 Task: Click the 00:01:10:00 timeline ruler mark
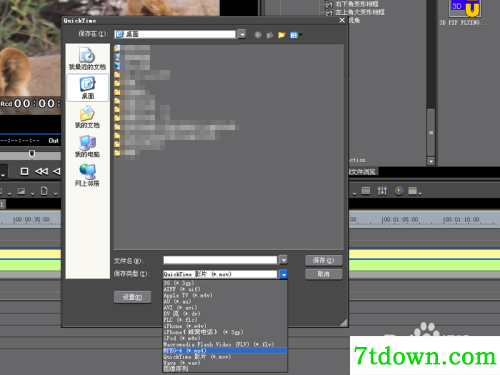tap(461, 220)
